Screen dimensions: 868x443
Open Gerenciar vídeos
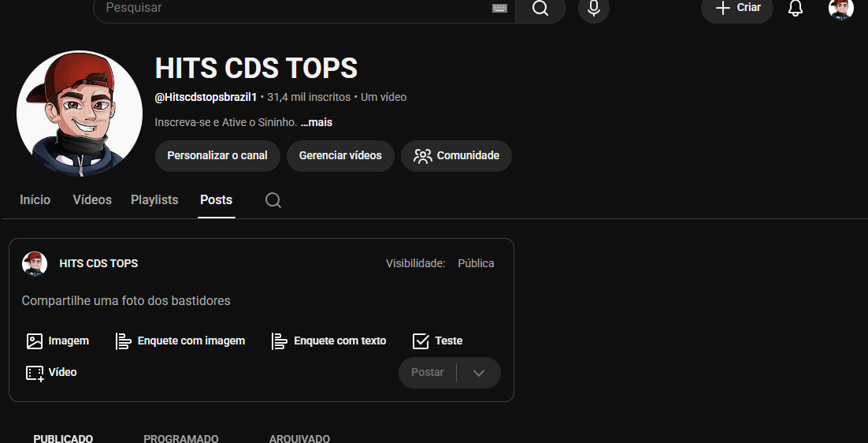click(340, 155)
